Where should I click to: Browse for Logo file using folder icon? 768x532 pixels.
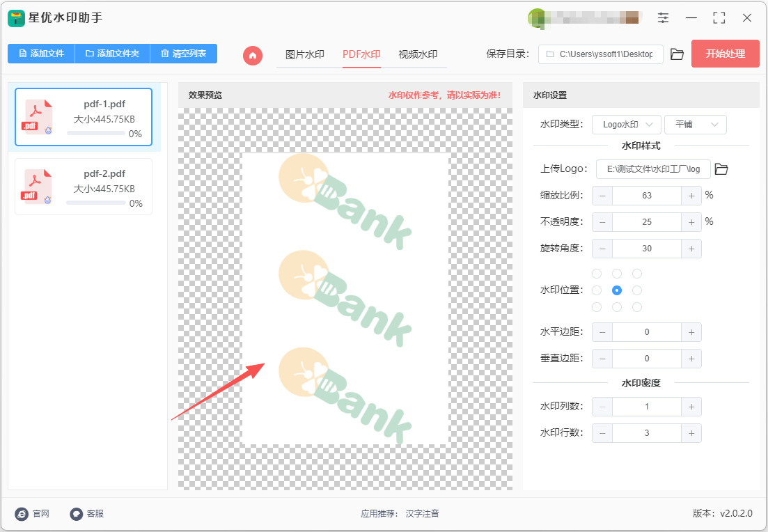tap(721, 169)
